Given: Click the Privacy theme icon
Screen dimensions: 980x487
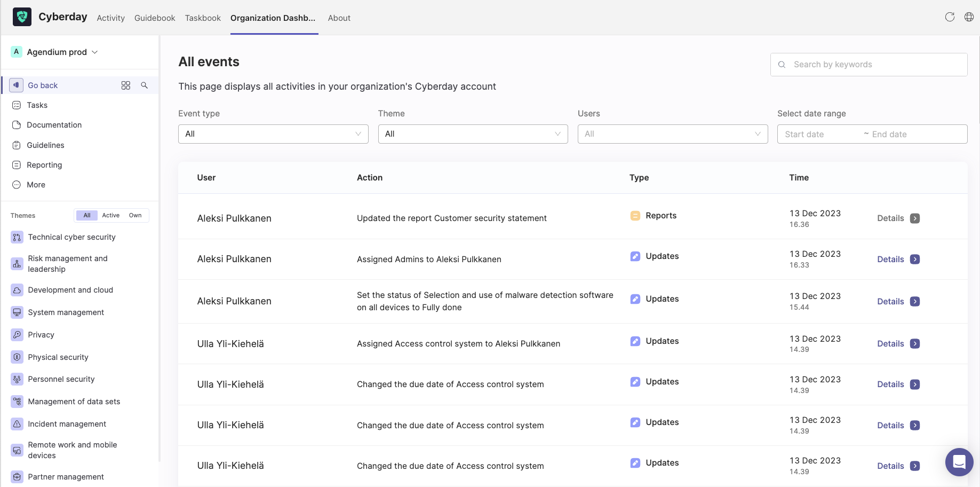Looking at the screenshot, I should (x=17, y=335).
